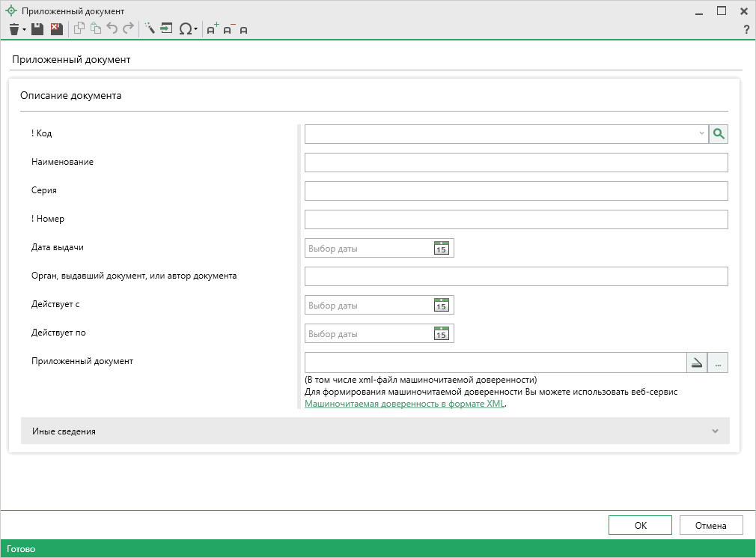756x558 pixels.
Task: Click the Описание документа section heading
Action: click(71, 95)
